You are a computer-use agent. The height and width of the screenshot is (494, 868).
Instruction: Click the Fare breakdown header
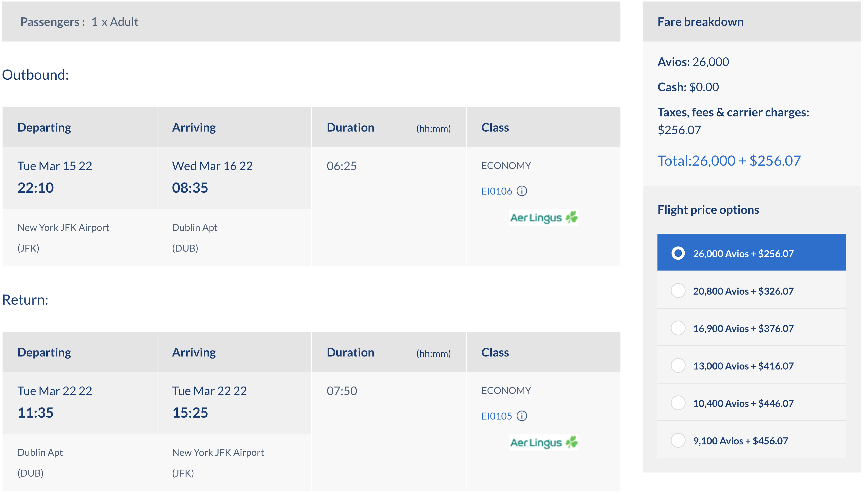(701, 22)
